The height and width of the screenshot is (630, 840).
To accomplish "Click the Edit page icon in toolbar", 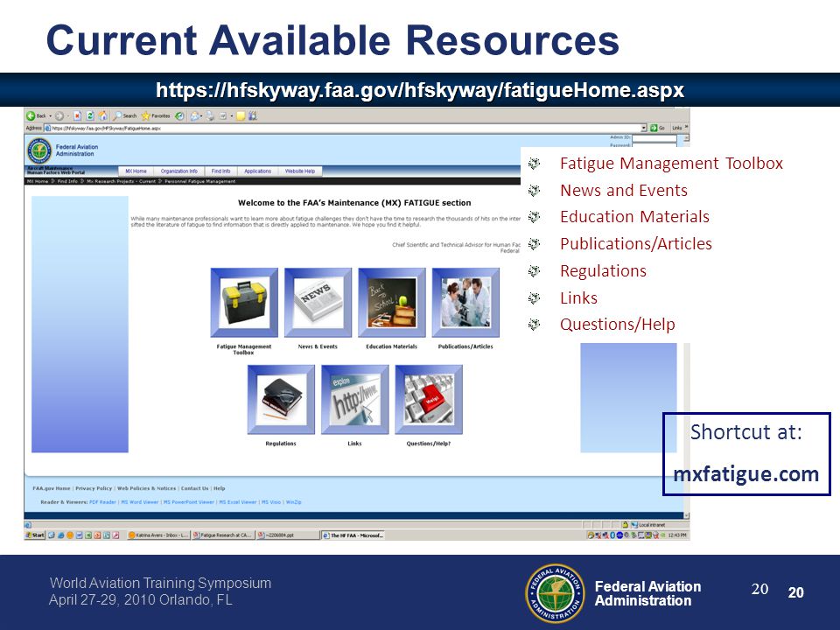I will pyautogui.click(x=223, y=115).
